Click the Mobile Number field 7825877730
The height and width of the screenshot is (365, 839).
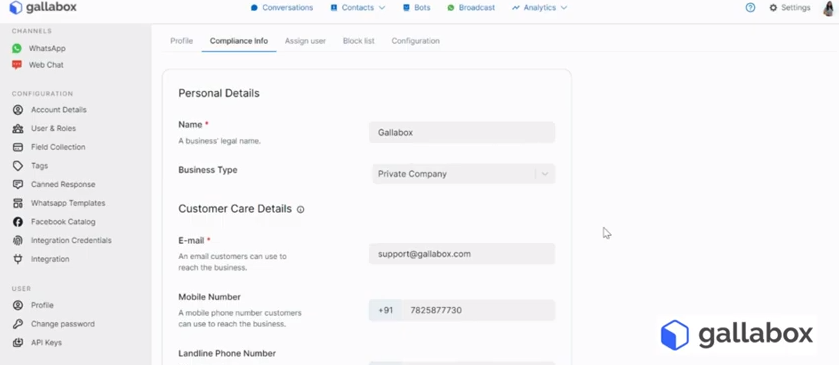coord(478,310)
